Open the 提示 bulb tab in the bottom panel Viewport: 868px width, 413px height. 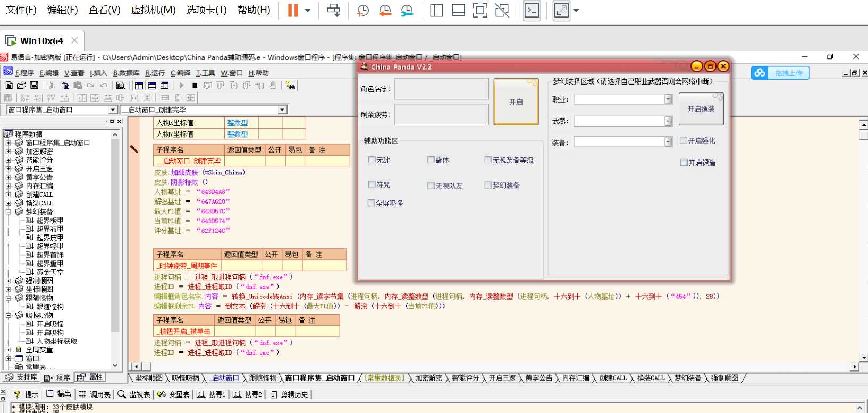click(x=26, y=394)
